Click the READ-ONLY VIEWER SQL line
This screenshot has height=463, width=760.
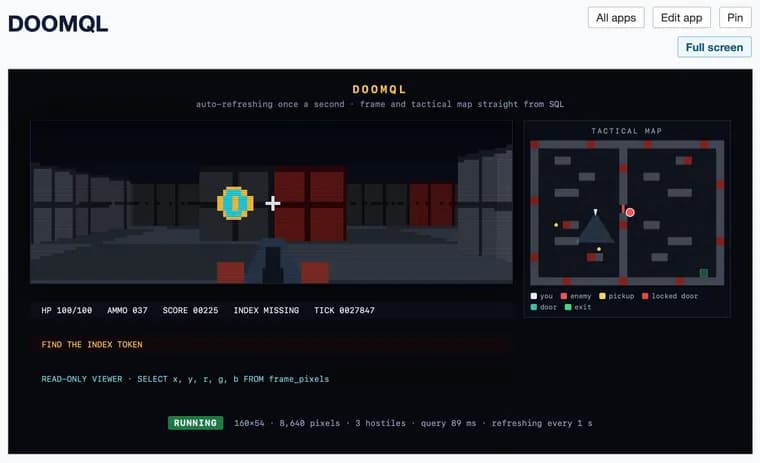(185, 379)
